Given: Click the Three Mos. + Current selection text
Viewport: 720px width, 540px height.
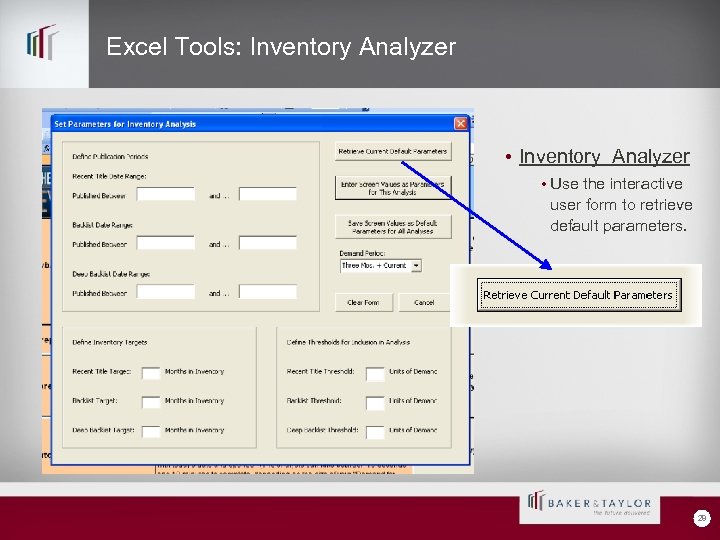Looking at the screenshot, I should 374,265.
